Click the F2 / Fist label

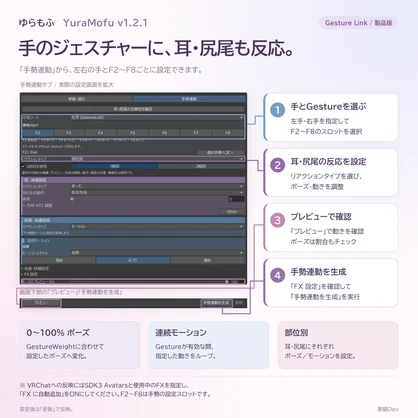[30, 152]
